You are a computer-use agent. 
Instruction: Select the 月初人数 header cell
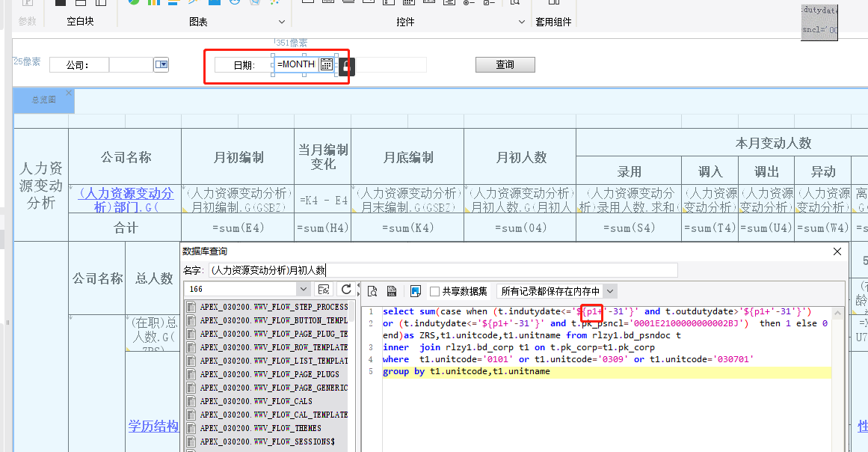click(520, 156)
